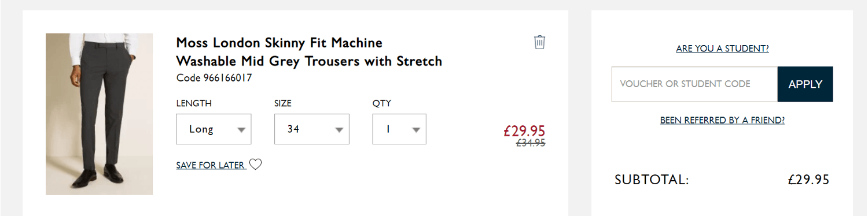Focus the Voucher or Student Code field
Screen dimensions: 868x216
[694, 84]
